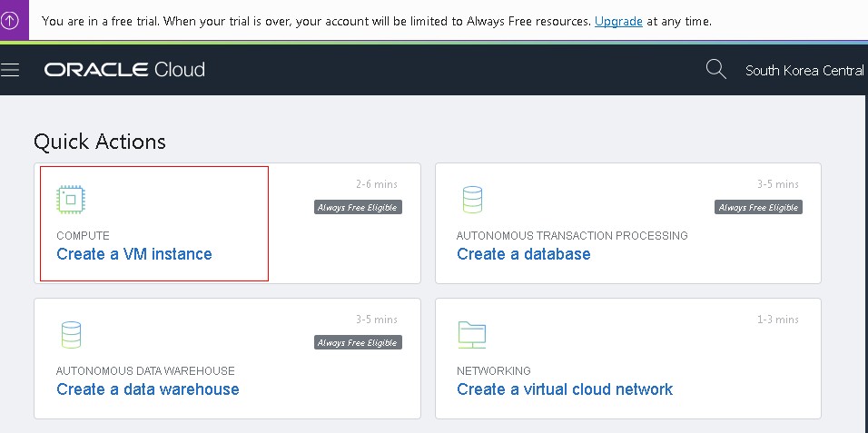The height and width of the screenshot is (433, 868).
Task: Open the search magnifier icon
Action: [715, 70]
